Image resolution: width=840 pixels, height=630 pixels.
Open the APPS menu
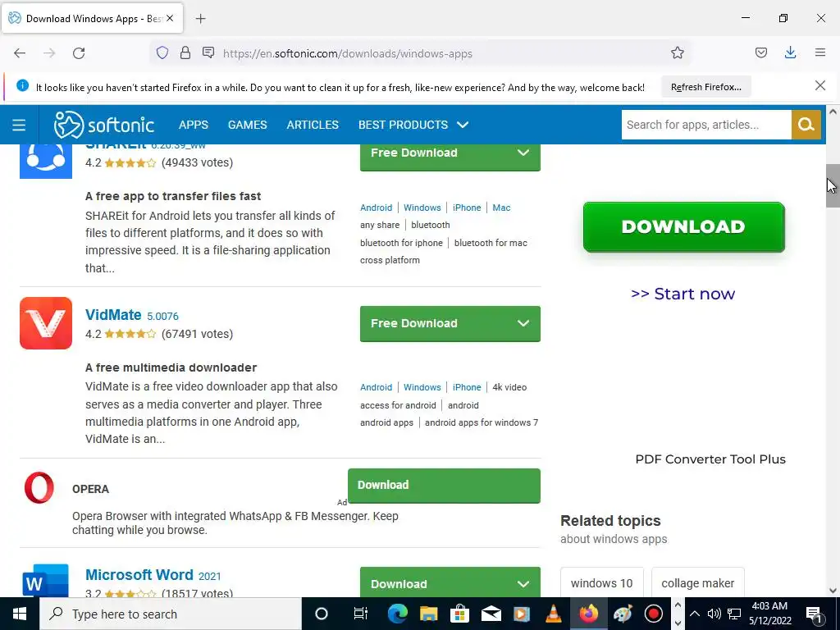pos(194,125)
